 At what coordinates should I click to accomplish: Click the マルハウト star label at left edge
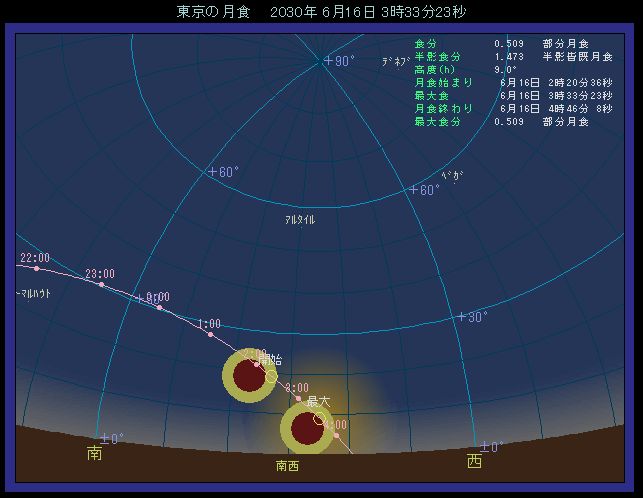tap(35, 294)
